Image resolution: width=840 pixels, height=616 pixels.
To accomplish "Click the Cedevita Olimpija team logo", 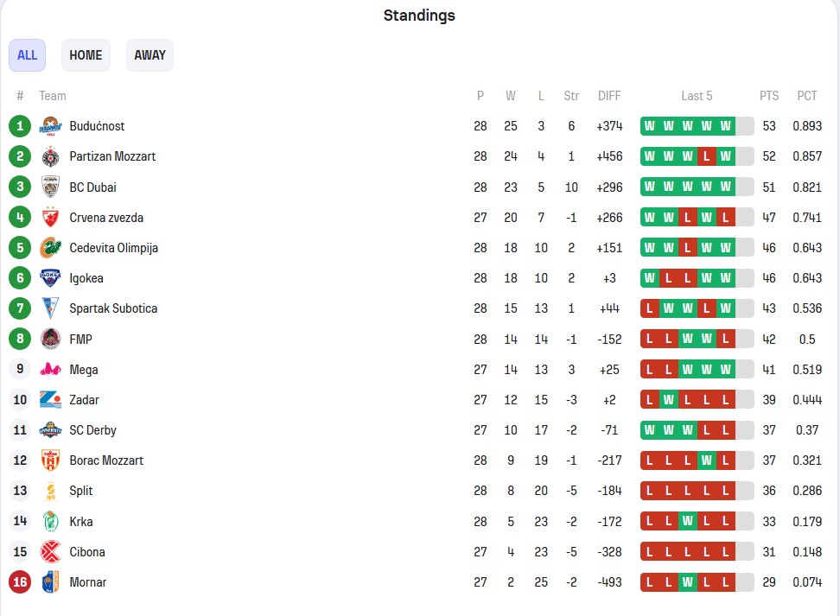I will click(x=50, y=248).
